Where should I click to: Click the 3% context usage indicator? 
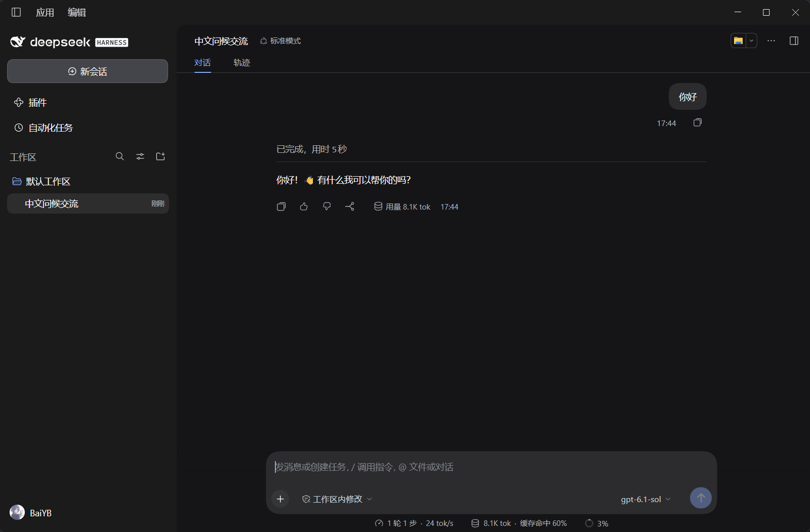click(597, 523)
